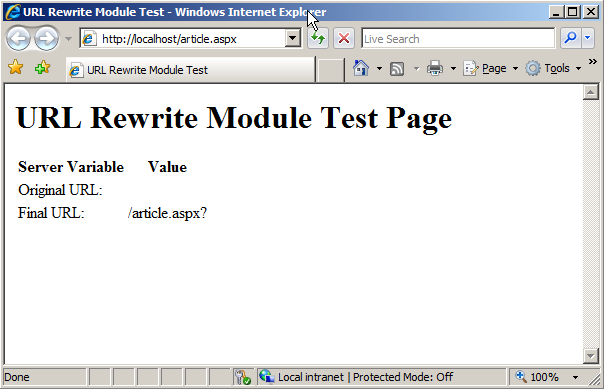Screen dimensions: 604x389
Task: Click the URL Rewrite Module Test Page heading
Action: pos(234,118)
